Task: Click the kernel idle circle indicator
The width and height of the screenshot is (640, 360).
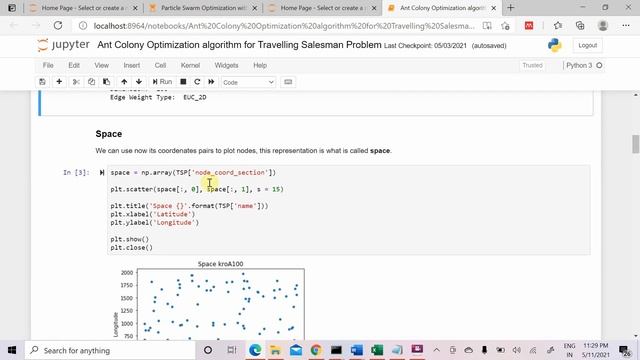Action: (x=599, y=65)
